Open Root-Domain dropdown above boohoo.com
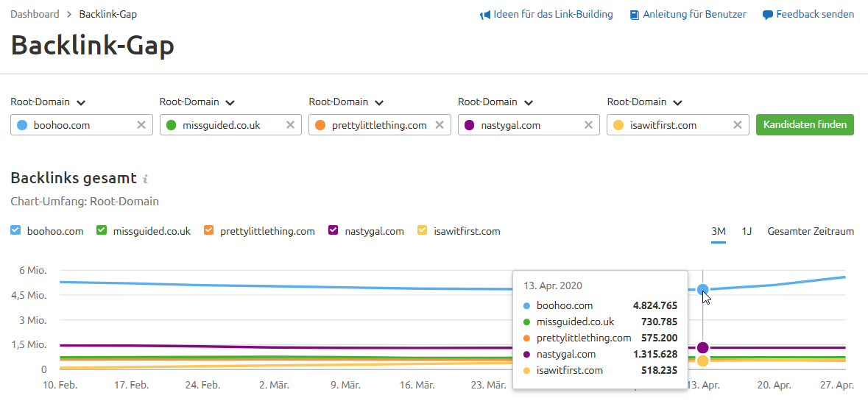 click(48, 102)
